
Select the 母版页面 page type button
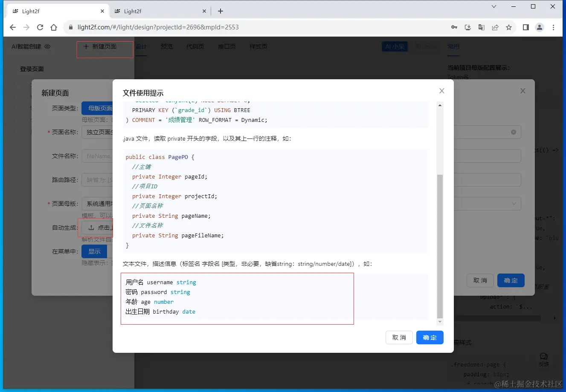(97, 108)
